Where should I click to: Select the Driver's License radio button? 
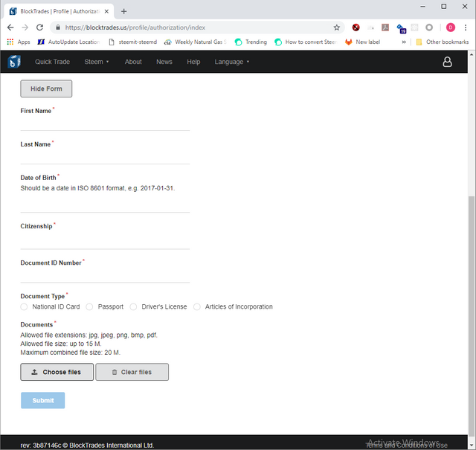133,306
